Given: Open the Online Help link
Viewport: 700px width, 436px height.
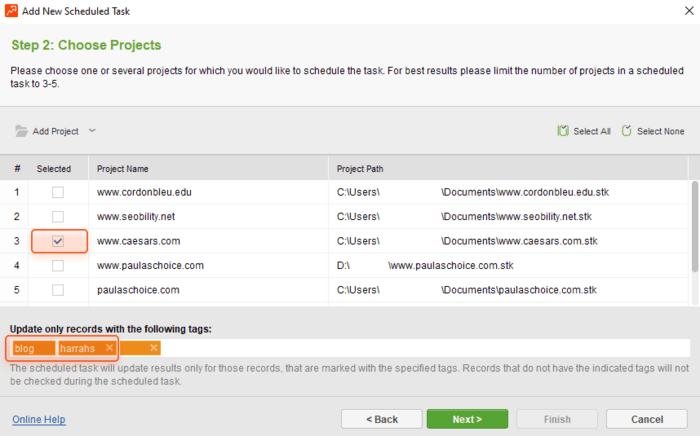Looking at the screenshot, I should click(x=39, y=419).
